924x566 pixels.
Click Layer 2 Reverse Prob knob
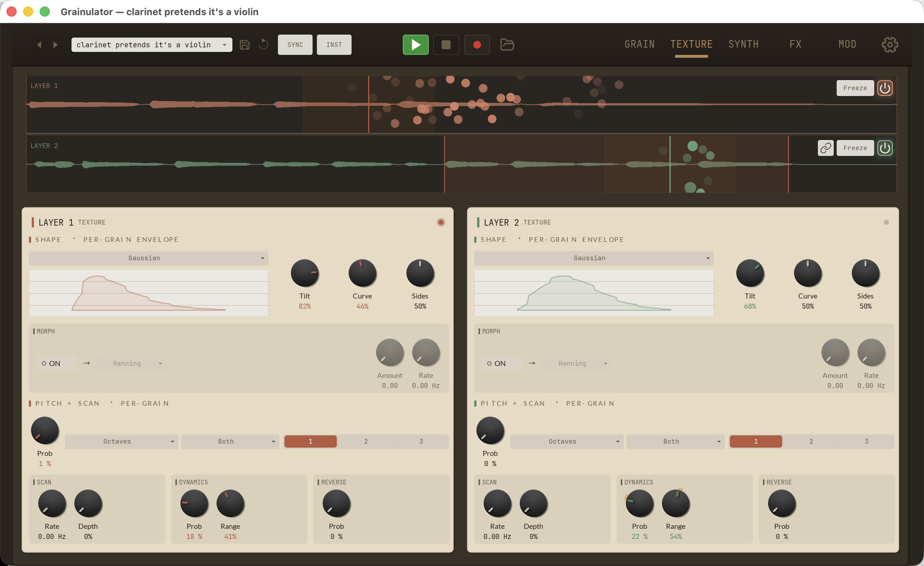tap(781, 503)
